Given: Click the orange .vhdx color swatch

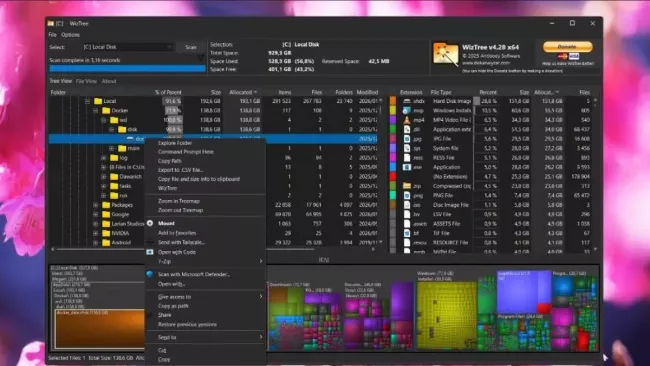Looking at the screenshot, I should click(x=393, y=101).
